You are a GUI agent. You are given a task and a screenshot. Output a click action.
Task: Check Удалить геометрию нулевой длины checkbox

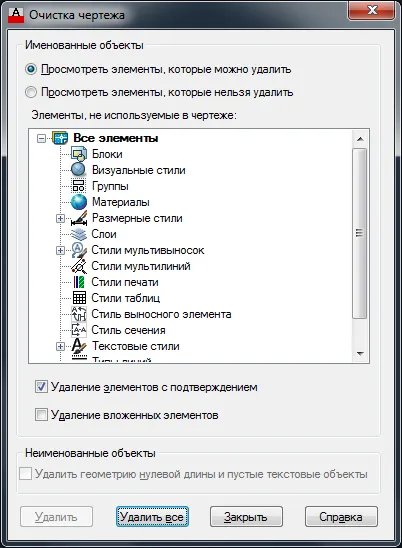pyautogui.click(x=26, y=474)
